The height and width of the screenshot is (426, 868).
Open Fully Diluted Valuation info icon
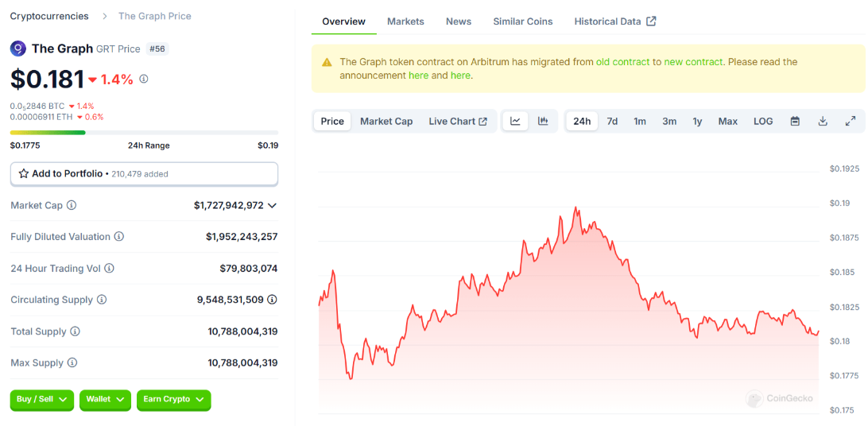click(119, 237)
